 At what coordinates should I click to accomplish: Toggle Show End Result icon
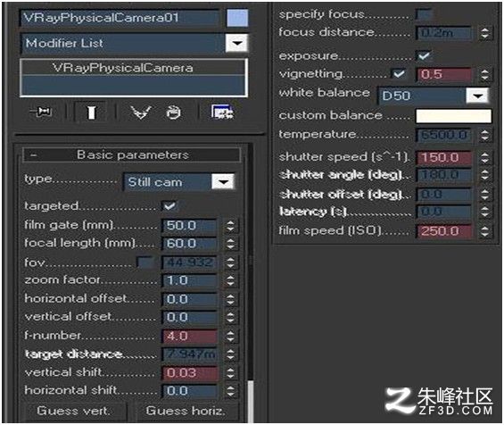click(91, 112)
